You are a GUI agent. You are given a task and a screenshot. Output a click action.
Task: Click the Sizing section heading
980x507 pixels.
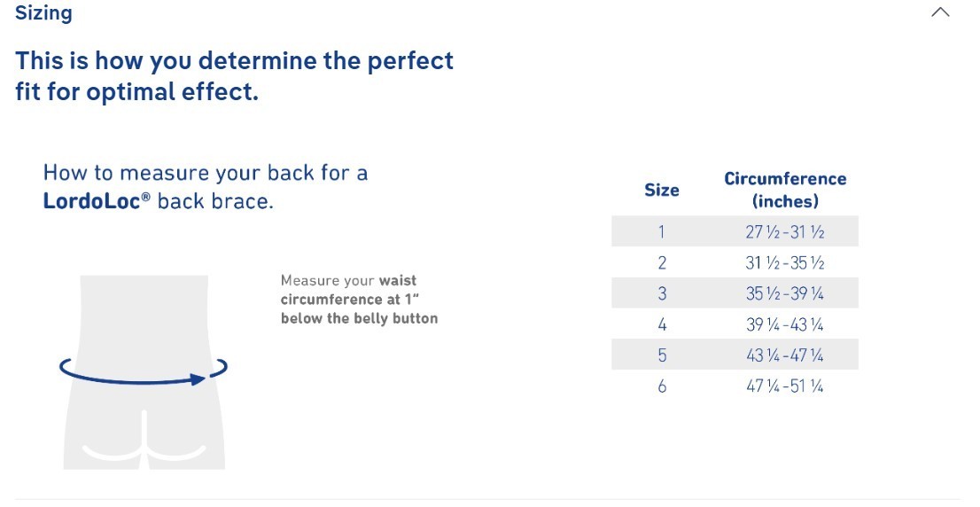[x=43, y=13]
